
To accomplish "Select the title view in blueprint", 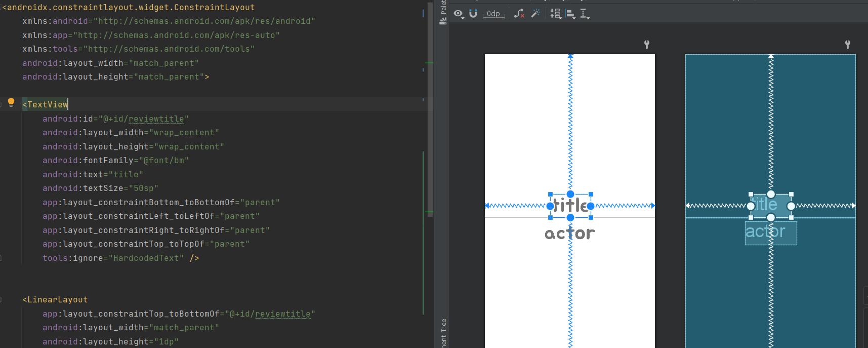I will (771, 206).
